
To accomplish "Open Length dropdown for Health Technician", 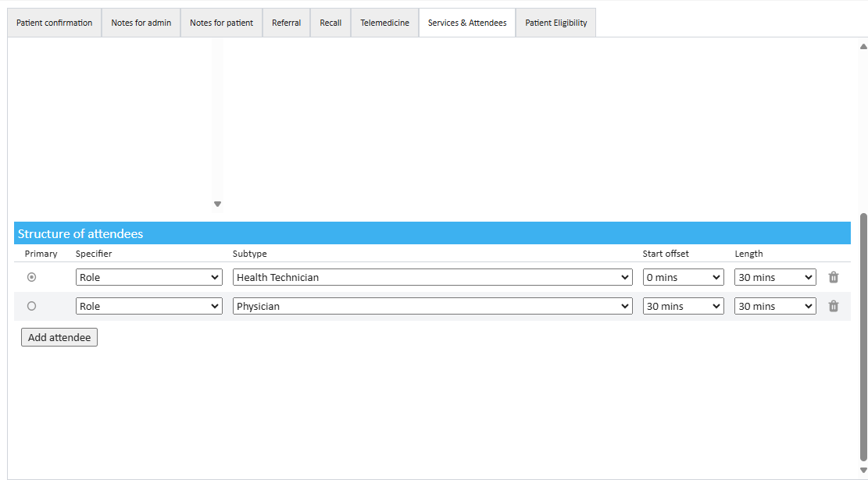I will point(775,277).
